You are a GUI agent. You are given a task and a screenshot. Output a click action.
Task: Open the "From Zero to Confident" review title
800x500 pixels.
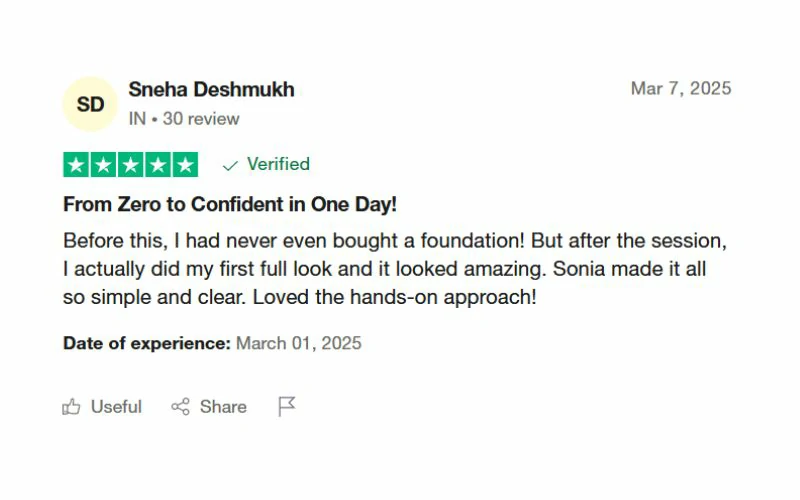230,204
